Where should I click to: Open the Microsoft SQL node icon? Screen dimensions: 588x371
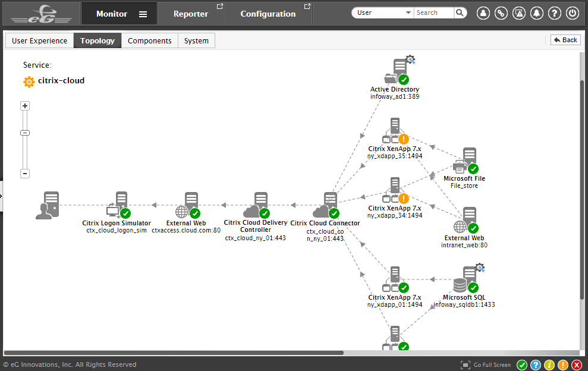coord(466,280)
